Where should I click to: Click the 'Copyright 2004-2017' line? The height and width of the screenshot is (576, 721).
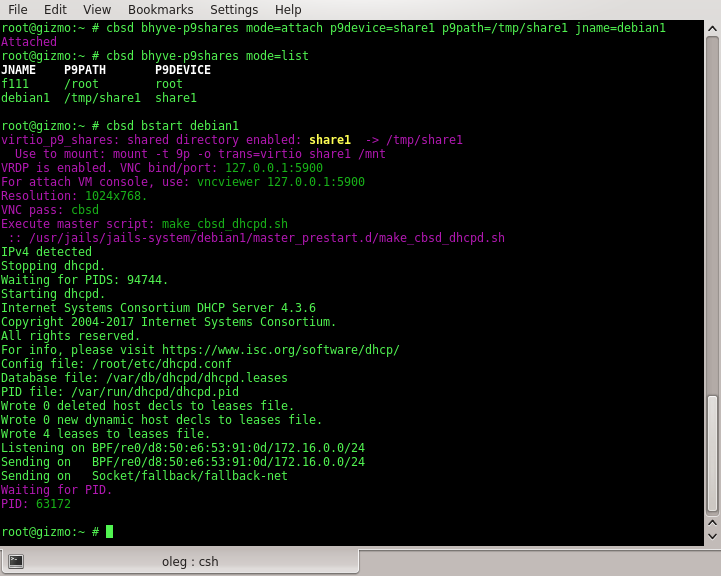tap(169, 322)
